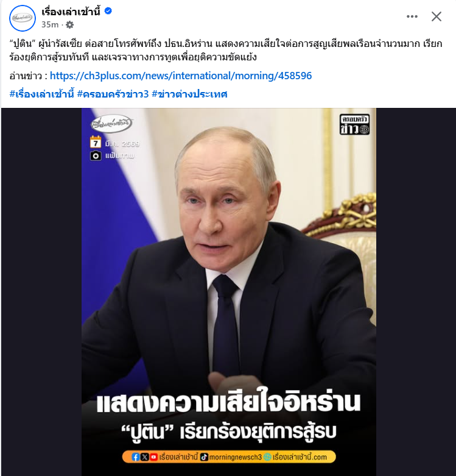Click the TikTok icon beside morningnewsch3
This screenshot has height=476, width=456.
205,457
